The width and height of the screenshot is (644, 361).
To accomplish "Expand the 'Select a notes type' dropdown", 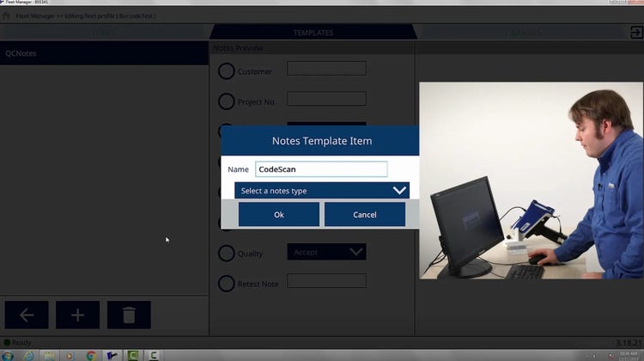I will click(322, 191).
